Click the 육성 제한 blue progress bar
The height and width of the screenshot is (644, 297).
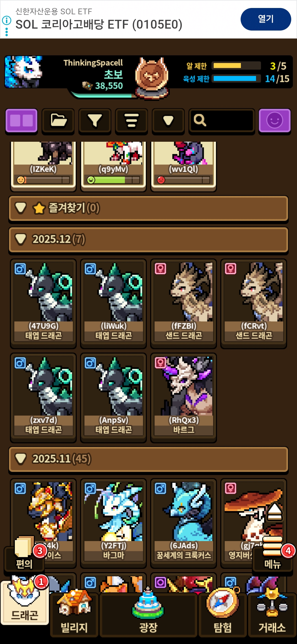tap(236, 79)
